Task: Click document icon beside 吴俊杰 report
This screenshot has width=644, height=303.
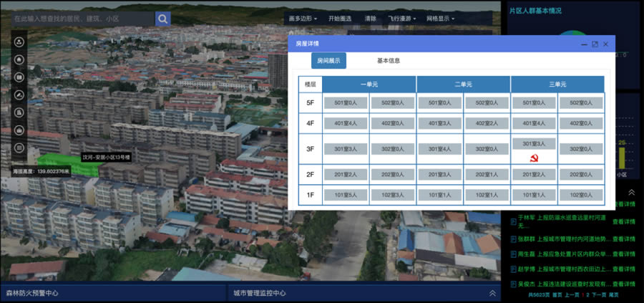Action: [x=513, y=283]
